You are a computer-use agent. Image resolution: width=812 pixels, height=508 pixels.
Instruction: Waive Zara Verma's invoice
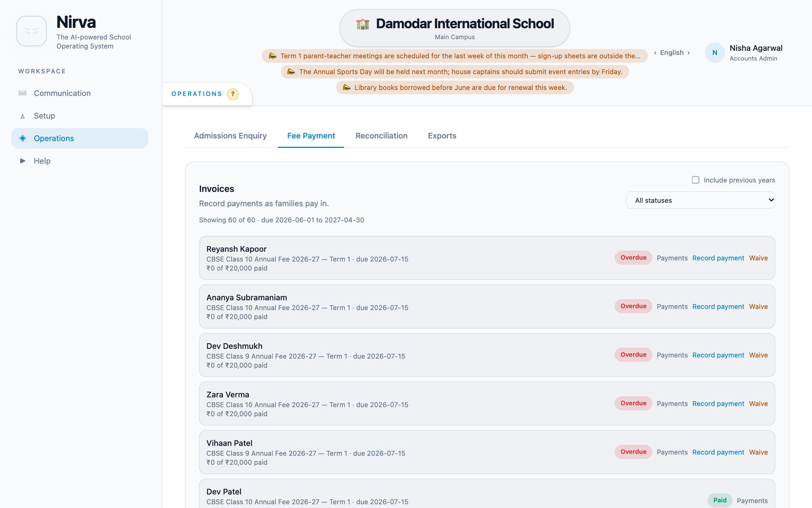(758, 404)
